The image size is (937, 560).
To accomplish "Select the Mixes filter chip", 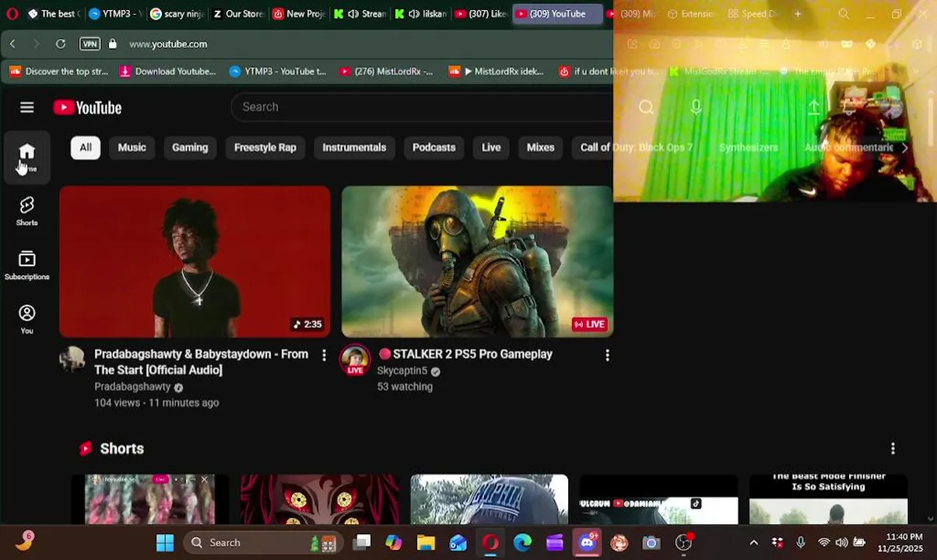I will 540,147.
